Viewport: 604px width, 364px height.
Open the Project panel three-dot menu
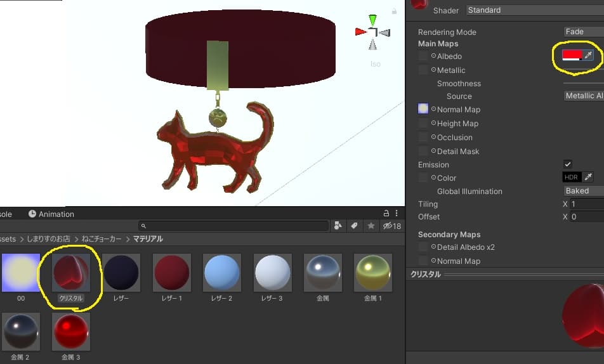(397, 214)
